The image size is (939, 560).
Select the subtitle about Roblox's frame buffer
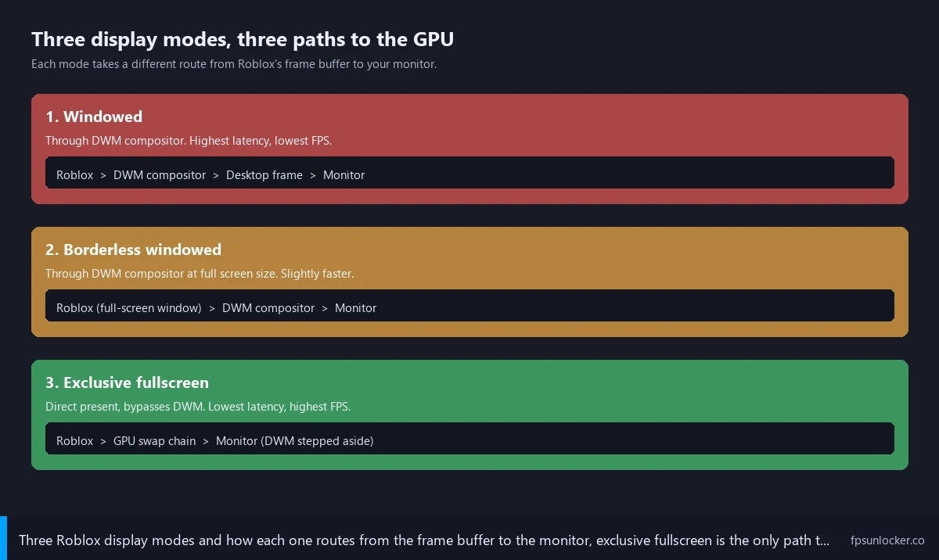coord(234,64)
